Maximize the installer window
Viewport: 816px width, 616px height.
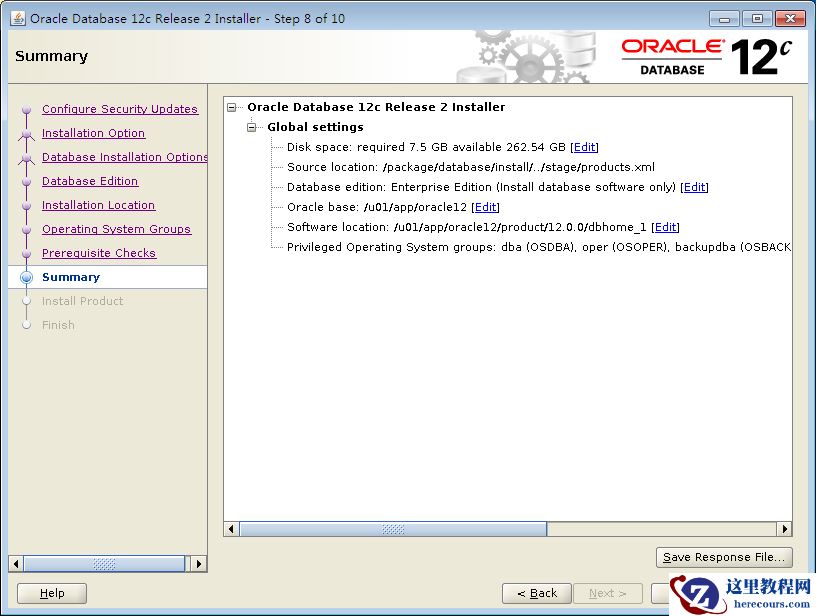point(757,19)
